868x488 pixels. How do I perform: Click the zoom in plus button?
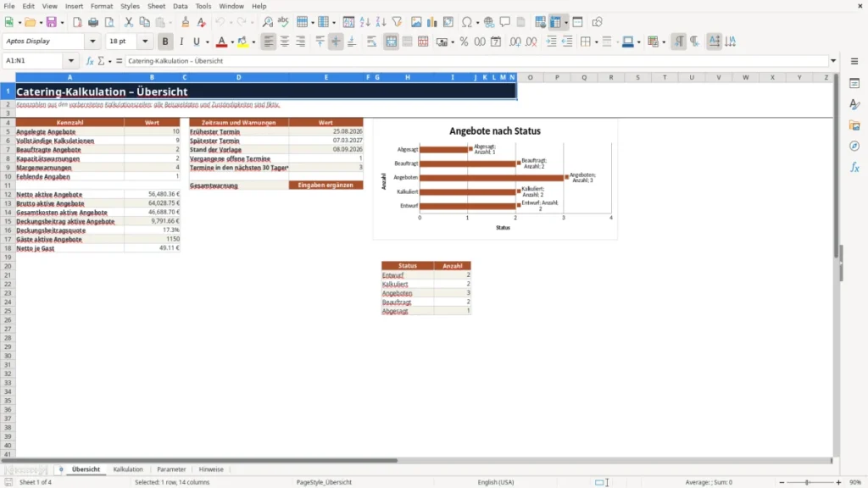point(838,482)
